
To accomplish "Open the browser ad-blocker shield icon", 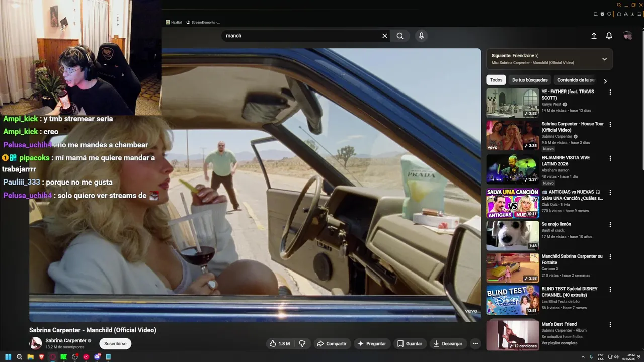I will [603, 14].
